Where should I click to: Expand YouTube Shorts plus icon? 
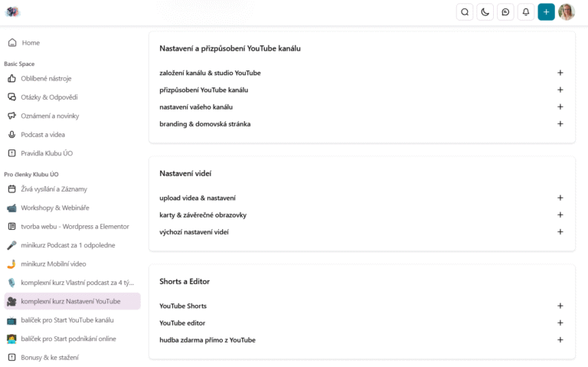(x=560, y=306)
